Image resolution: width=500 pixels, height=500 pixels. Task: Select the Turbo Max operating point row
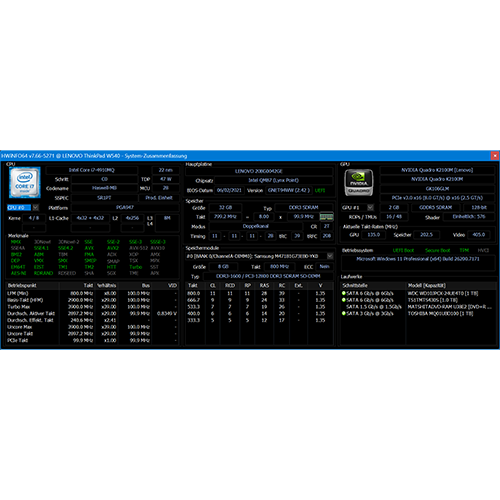(x=92, y=307)
